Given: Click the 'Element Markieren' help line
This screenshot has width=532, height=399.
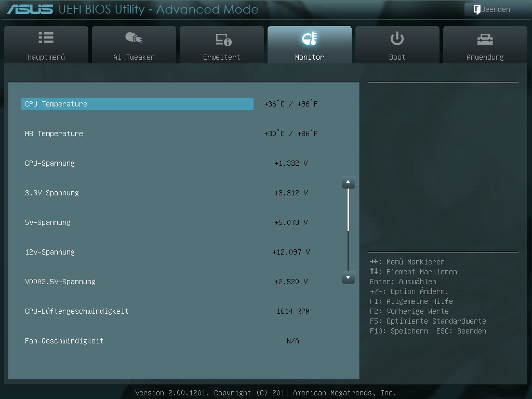Looking at the screenshot, I should pos(414,272).
